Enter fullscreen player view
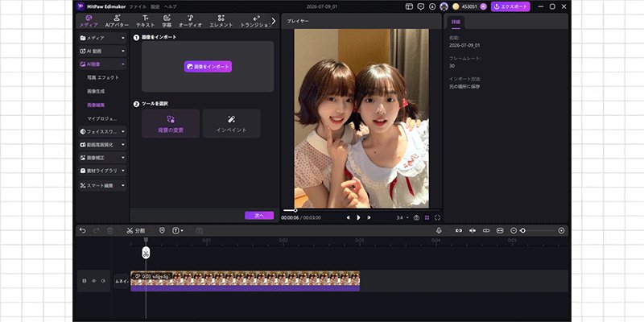Screen dimensions: 644x322 [x=437, y=217]
